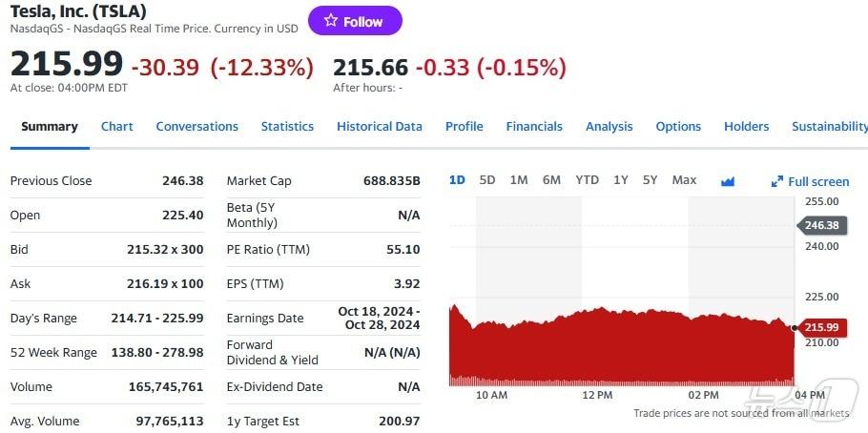Select the Max chart range
The image size is (868, 433).
point(684,180)
